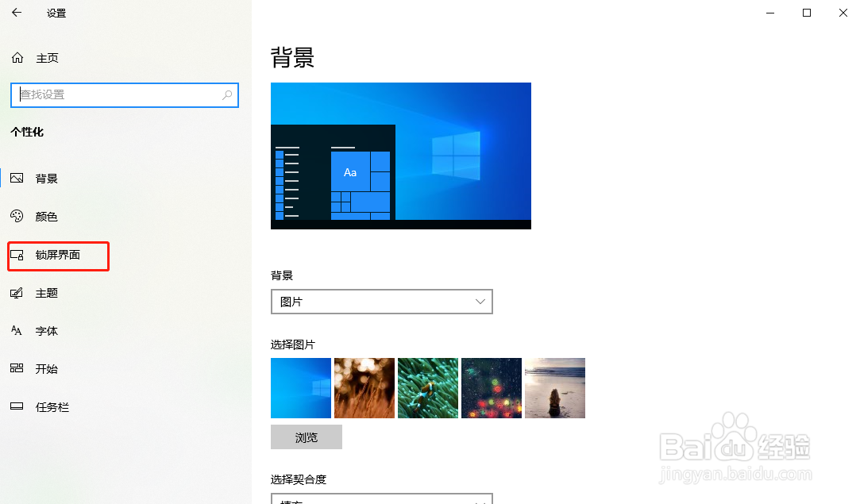Open the home icon beside 主页

(17, 58)
